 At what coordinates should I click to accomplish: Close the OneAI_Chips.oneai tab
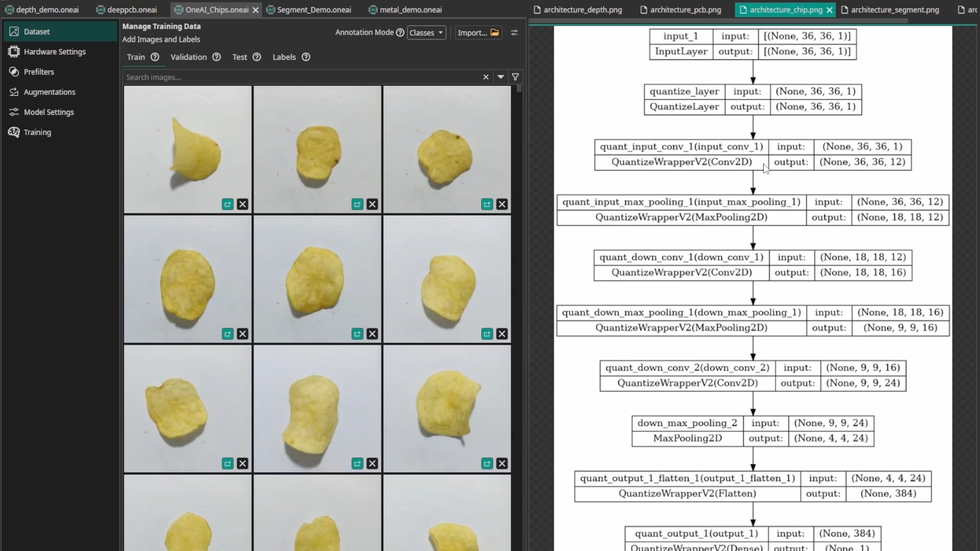tap(256, 10)
